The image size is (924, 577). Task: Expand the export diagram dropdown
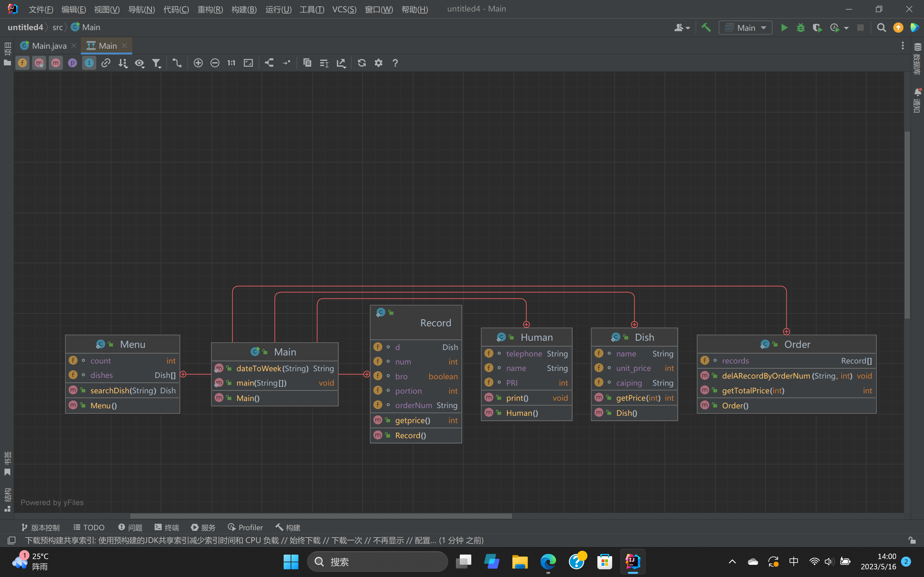341,63
